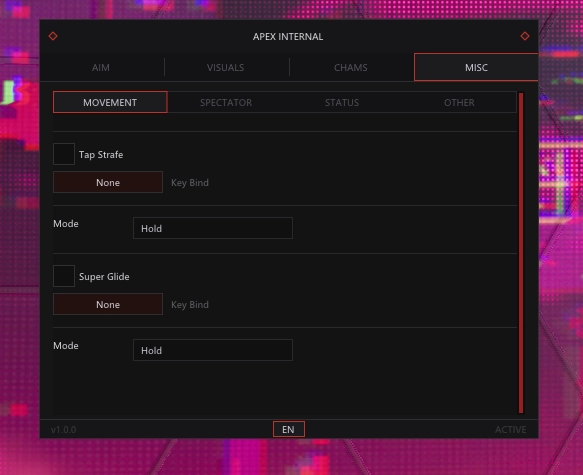Click the v1.0.0 version text
Image resolution: width=583 pixels, height=475 pixels.
coord(64,430)
